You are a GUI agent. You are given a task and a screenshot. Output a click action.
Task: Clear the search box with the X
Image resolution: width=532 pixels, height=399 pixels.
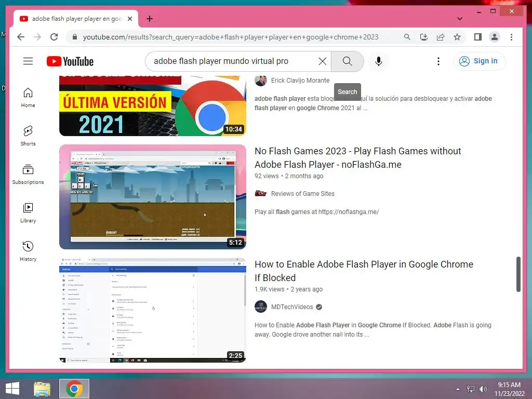[x=323, y=61]
